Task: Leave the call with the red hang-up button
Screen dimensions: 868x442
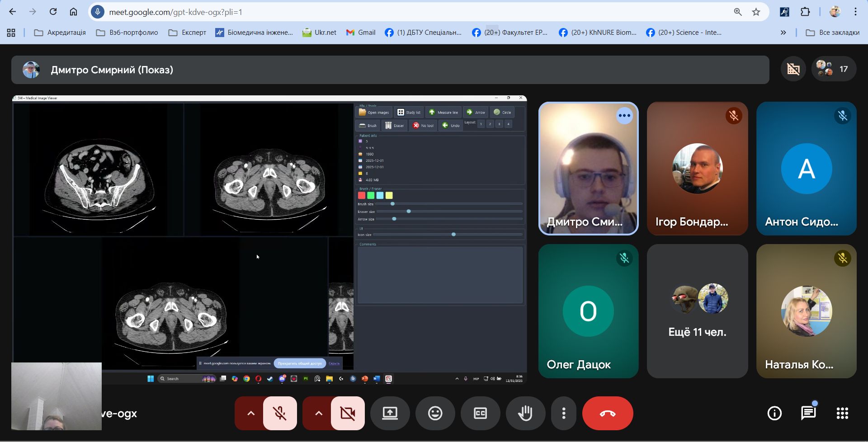Action: click(x=607, y=413)
